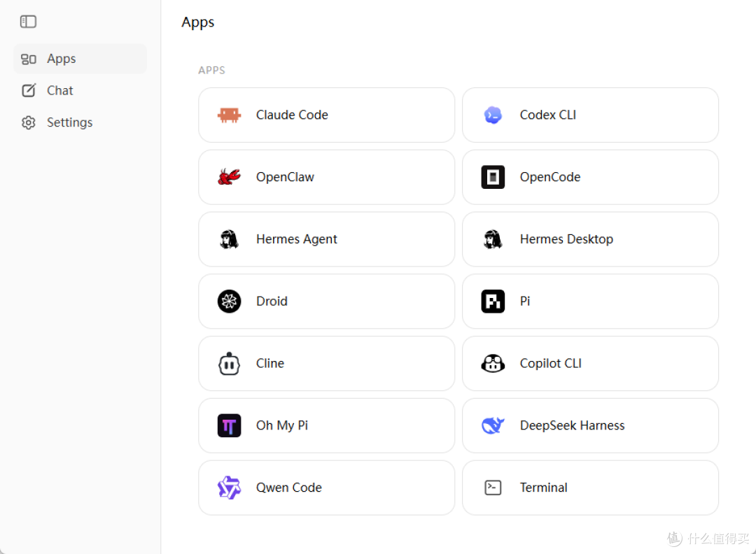Screen dimensions: 756x554
Task: Launch the Copilot CLI card
Action: pos(590,363)
